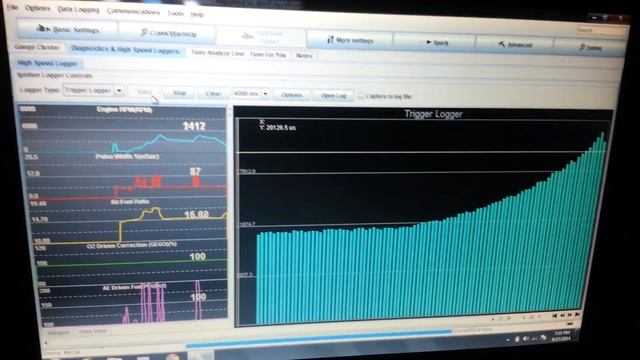Viewport: 640px width, 360px height.
Task: Open the Spark toolbar menu
Action: 435,42
